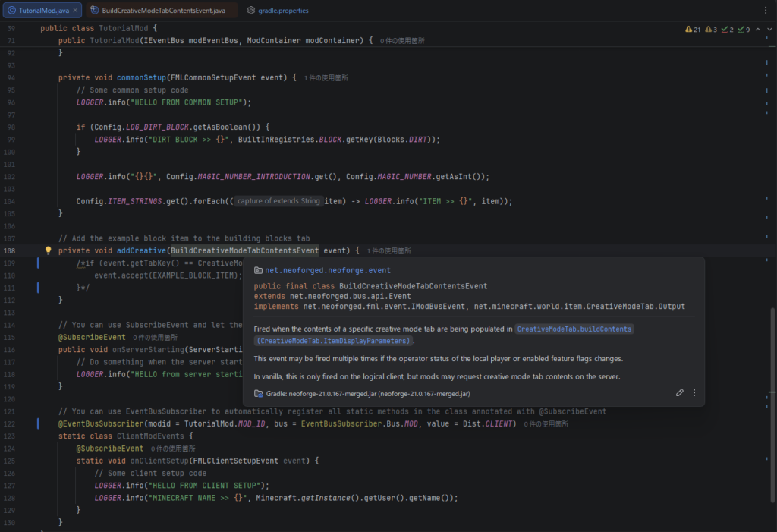Follow the CreativeModeTab.buildContents link
The image size is (777, 532).
point(574,329)
